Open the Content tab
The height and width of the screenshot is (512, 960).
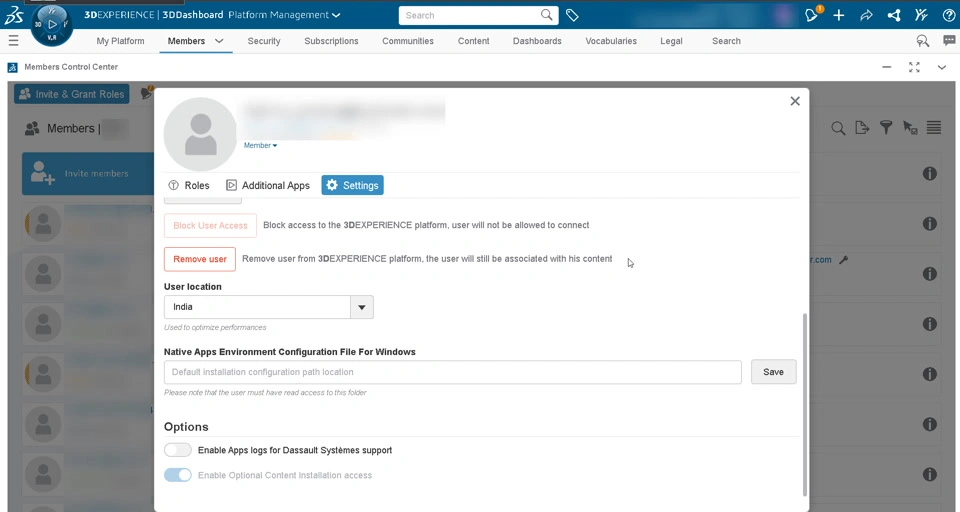click(473, 41)
